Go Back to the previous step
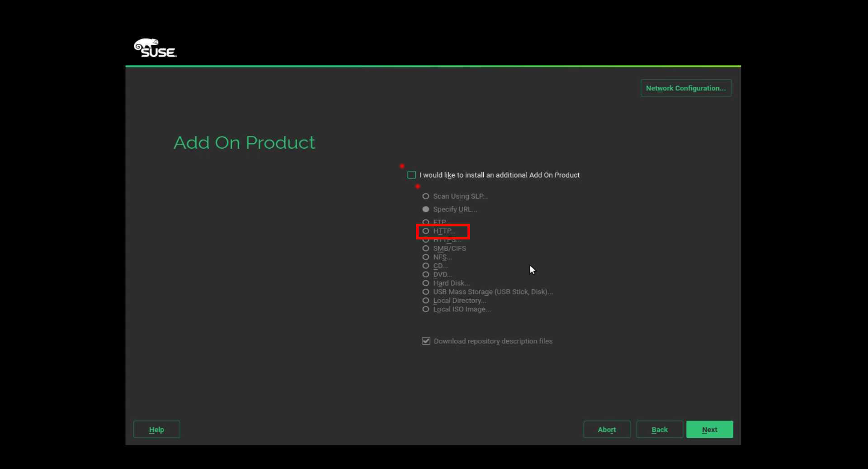868x469 pixels. click(660, 430)
